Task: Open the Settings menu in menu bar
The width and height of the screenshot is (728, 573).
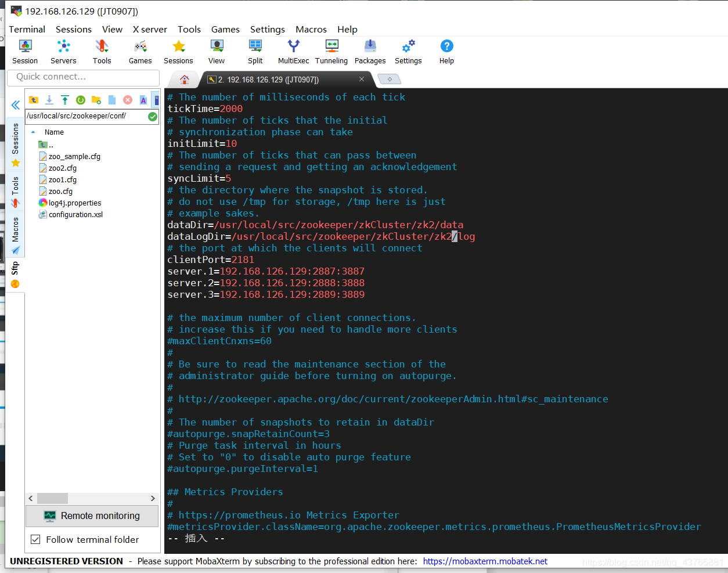Action: [x=268, y=29]
